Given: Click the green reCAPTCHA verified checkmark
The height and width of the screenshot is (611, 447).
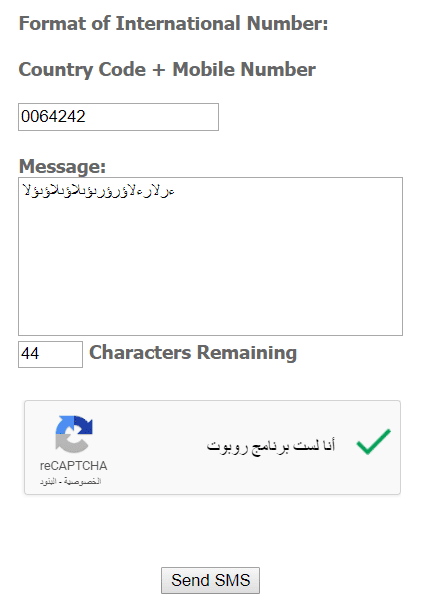Looking at the screenshot, I should coord(374,441).
